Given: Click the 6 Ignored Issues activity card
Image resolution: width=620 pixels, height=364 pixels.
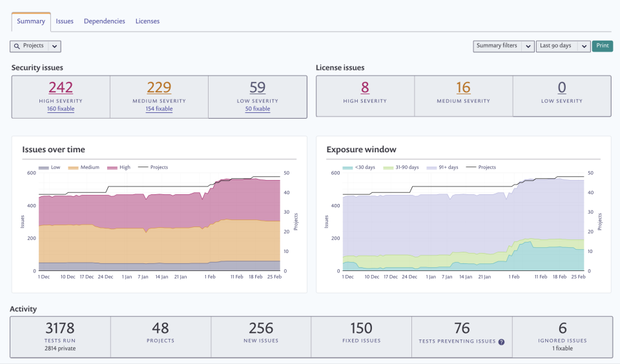Looking at the screenshot, I should 563,337.
